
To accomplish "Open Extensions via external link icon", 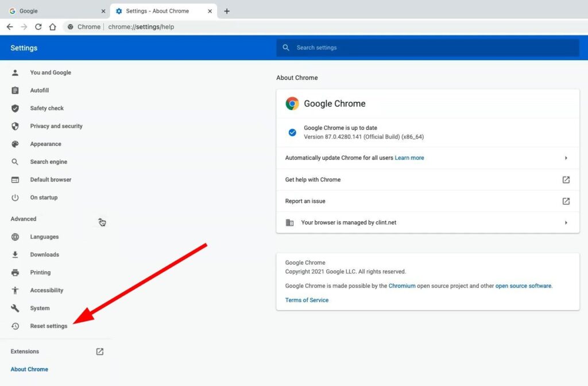I will [x=99, y=352].
